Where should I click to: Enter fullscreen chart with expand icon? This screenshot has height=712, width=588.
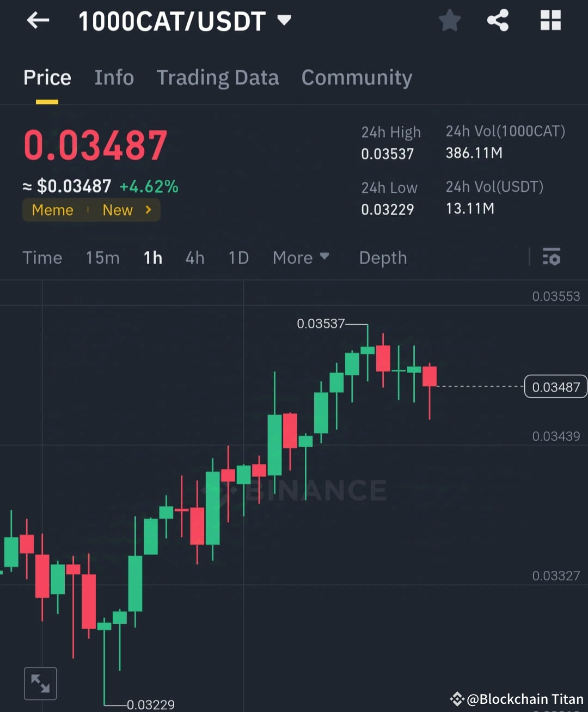tap(40, 683)
